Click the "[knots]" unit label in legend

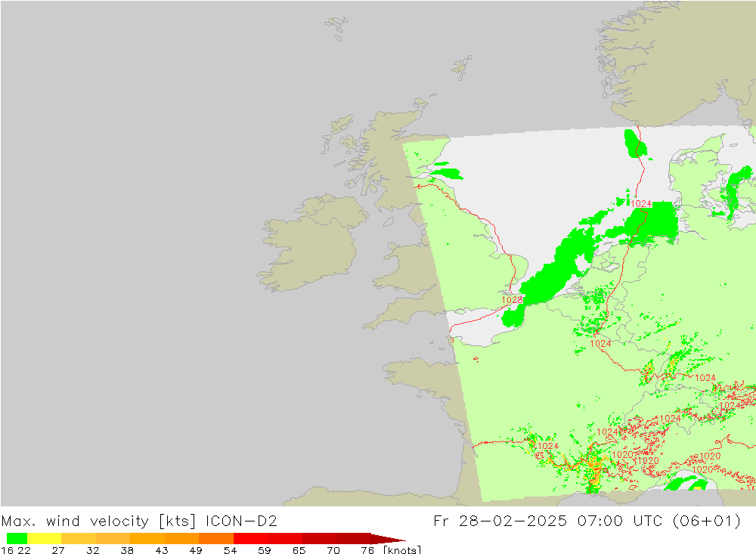point(402,549)
